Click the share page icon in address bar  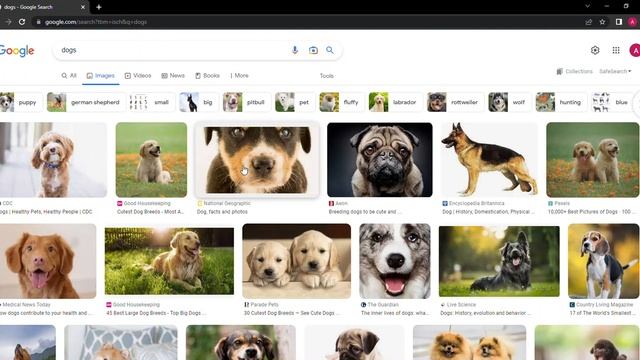[589, 22]
